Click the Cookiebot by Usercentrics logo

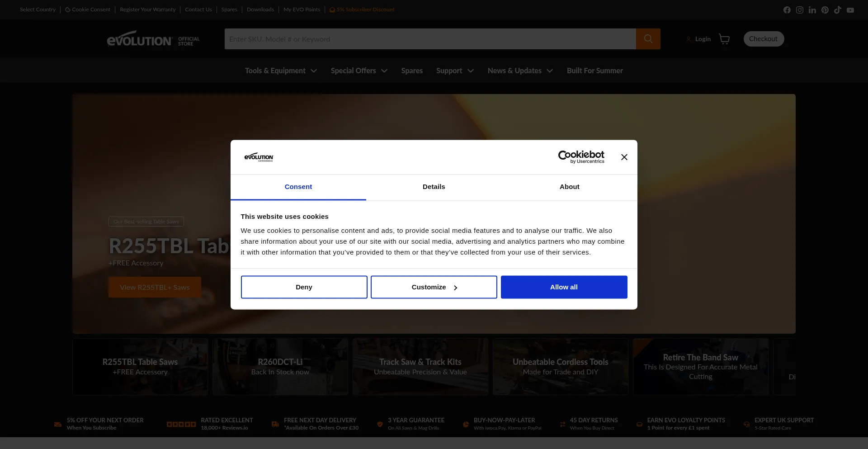pyautogui.click(x=581, y=157)
